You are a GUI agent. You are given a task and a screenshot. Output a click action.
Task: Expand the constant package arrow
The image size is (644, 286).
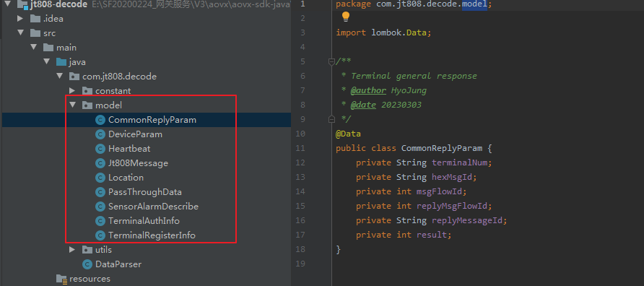click(72, 90)
